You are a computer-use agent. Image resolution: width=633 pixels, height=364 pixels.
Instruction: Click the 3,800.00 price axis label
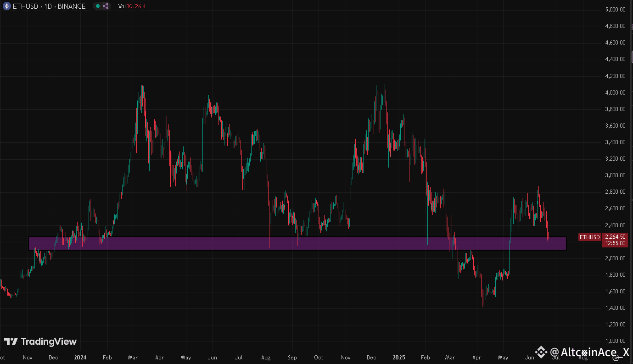(x=615, y=109)
